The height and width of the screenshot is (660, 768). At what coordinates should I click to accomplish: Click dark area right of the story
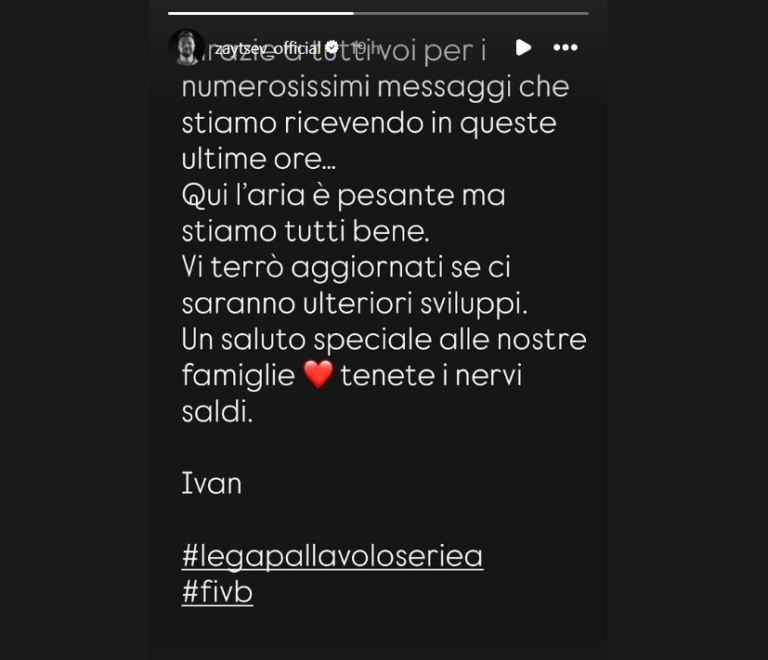(688, 330)
